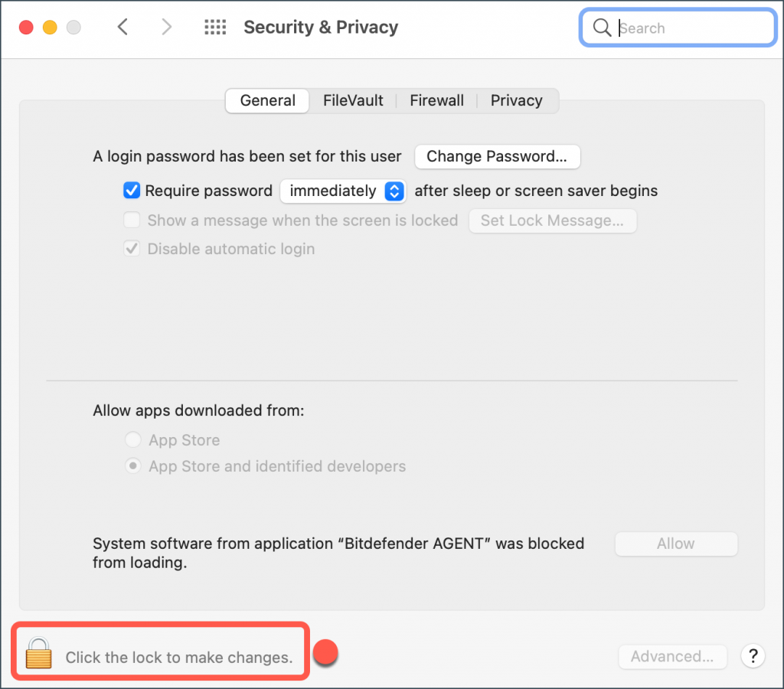Click the magnifying glass in the search field
Viewport: 784px width, 689px height.
coord(602,28)
